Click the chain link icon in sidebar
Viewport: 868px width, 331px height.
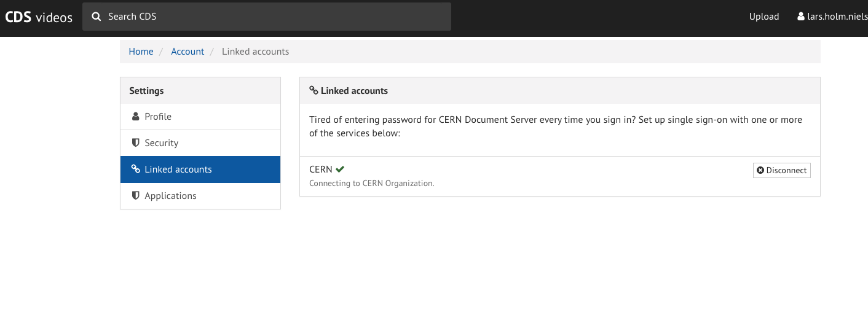[x=136, y=169]
